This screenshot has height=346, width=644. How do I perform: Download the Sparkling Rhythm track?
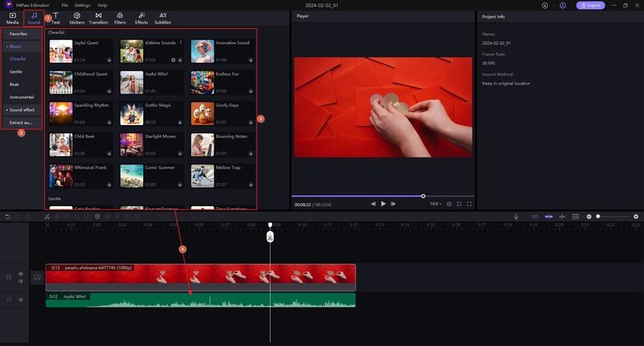109,123
